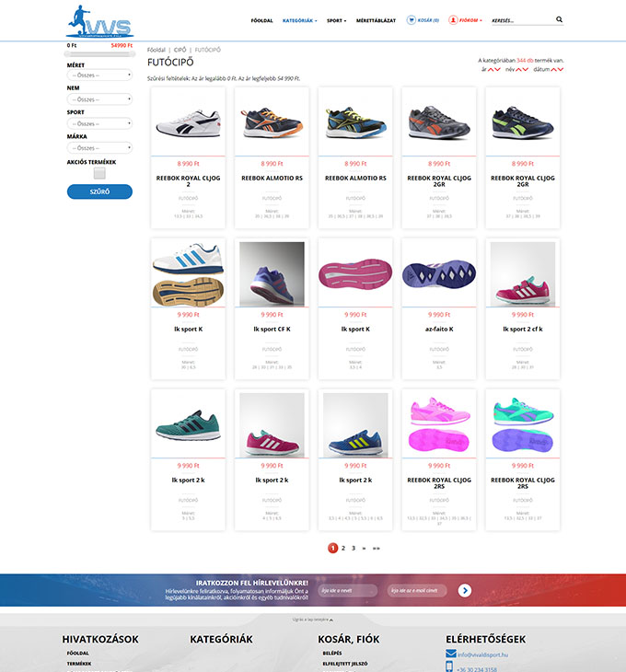
Task: Select current page 1 indicator
Action: pos(332,548)
